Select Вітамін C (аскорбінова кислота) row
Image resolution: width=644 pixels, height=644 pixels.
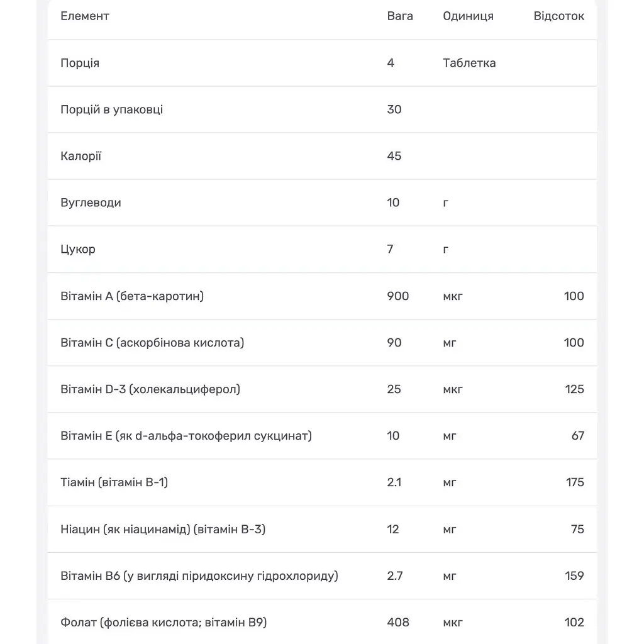click(322, 343)
